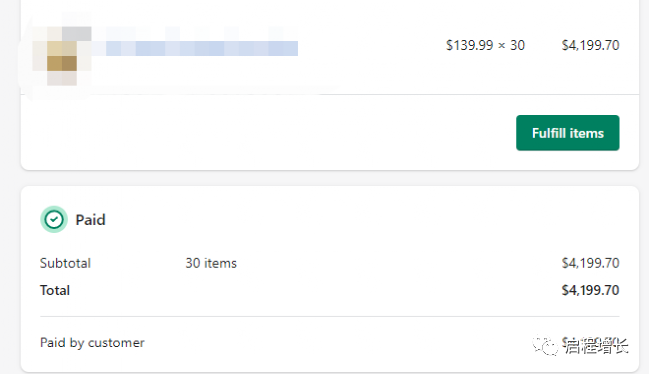Click the bold Total amount $4,199.70
This screenshot has height=374, width=649.
click(590, 290)
